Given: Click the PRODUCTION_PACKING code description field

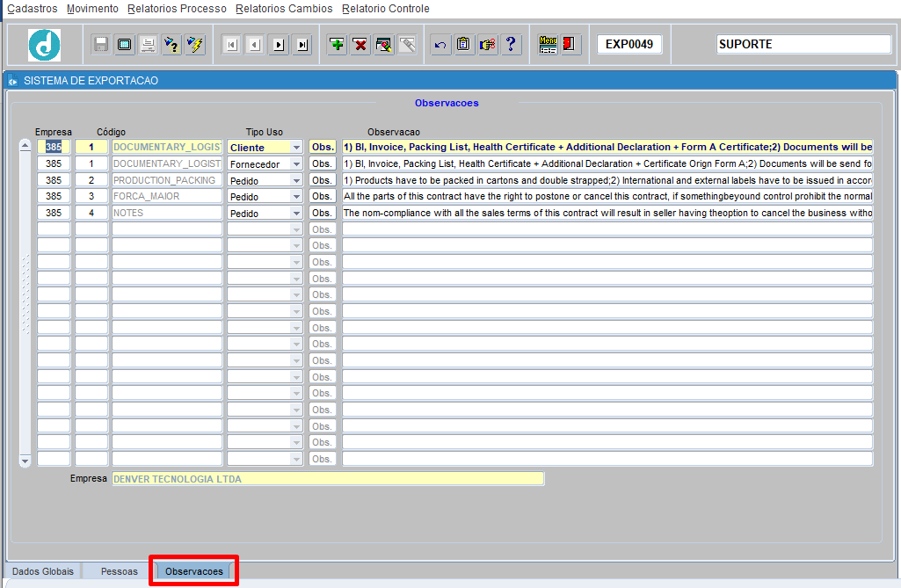Looking at the screenshot, I should (167, 180).
